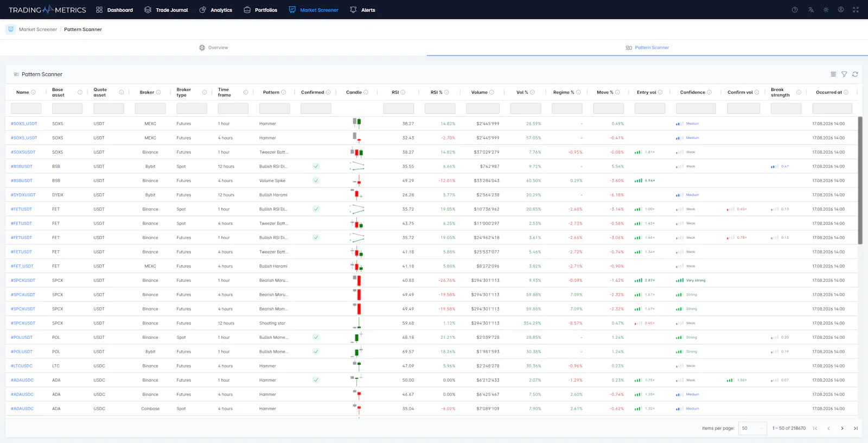Click the 354.29% Vol value
The height and width of the screenshot is (443, 868).
(532, 323)
